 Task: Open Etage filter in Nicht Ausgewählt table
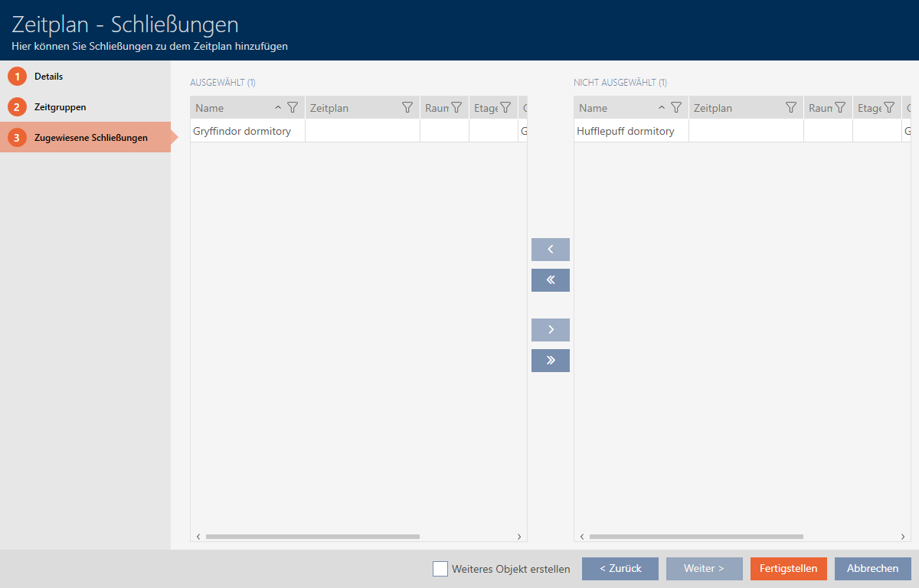[x=889, y=108]
